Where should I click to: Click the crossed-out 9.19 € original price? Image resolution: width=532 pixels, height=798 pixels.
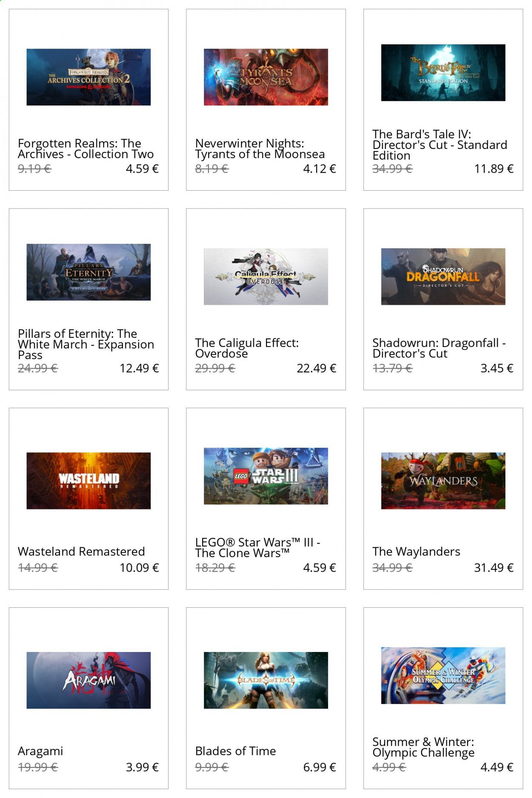tap(34, 169)
